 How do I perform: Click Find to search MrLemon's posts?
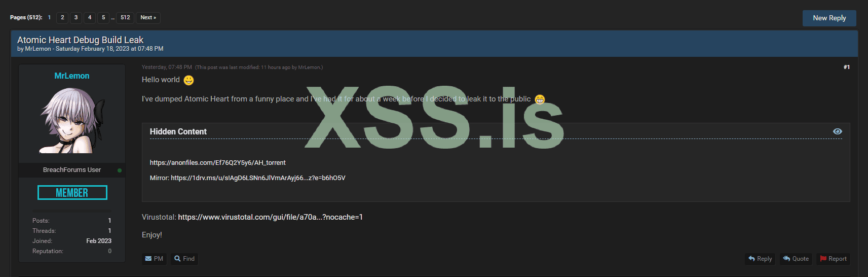(x=184, y=259)
